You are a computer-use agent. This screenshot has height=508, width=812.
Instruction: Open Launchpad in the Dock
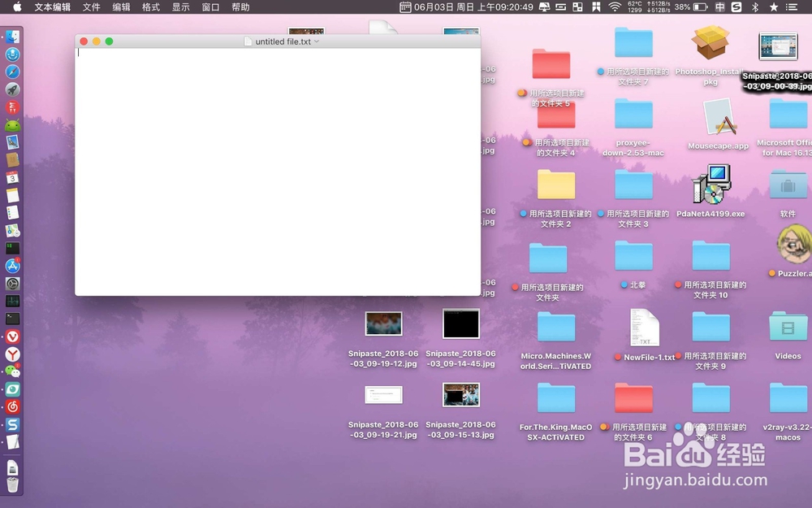point(11,89)
